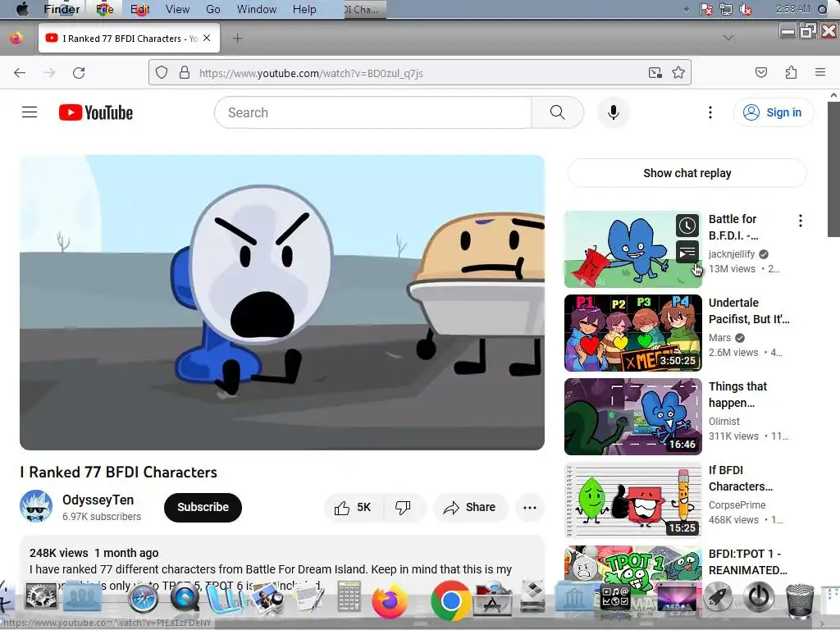Open the Trash in the dock
The height and width of the screenshot is (630, 840).
tap(799, 600)
